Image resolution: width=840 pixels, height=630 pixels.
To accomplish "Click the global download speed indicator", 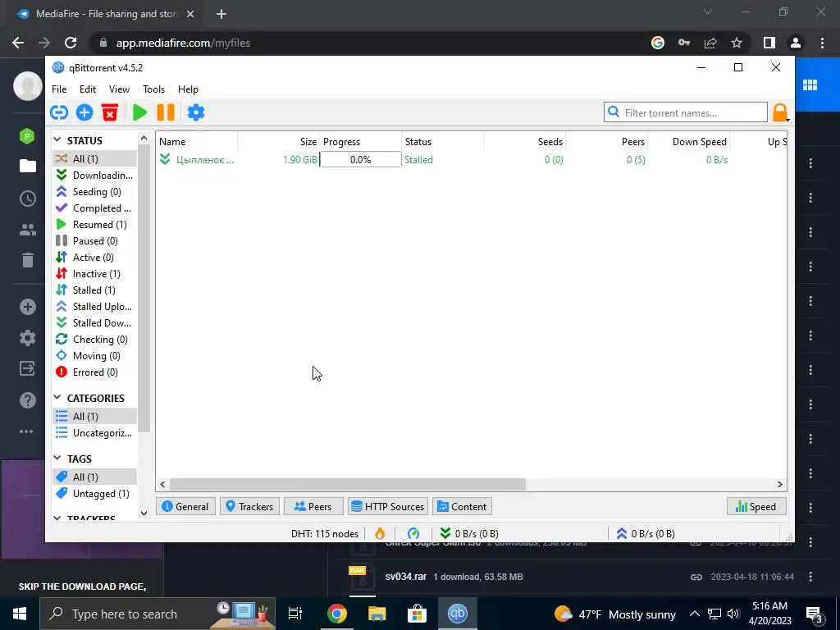I will (x=469, y=533).
